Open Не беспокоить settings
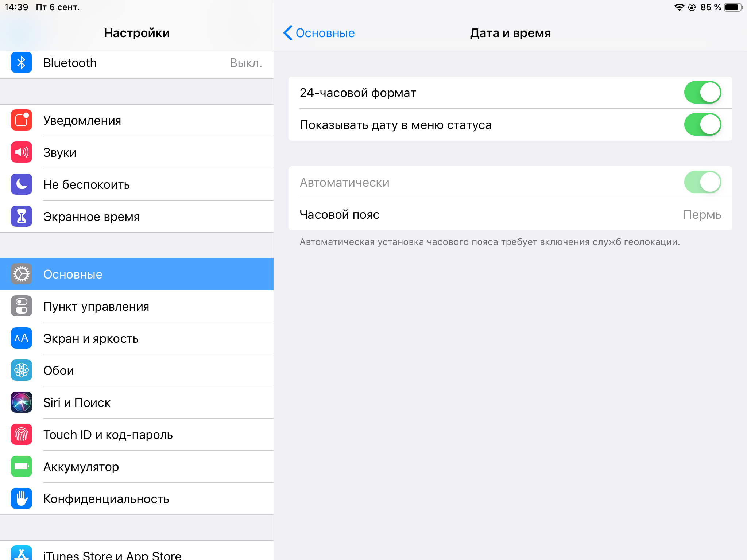Image resolution: width=747 pixels, height=560 pixels. (137, 184)
